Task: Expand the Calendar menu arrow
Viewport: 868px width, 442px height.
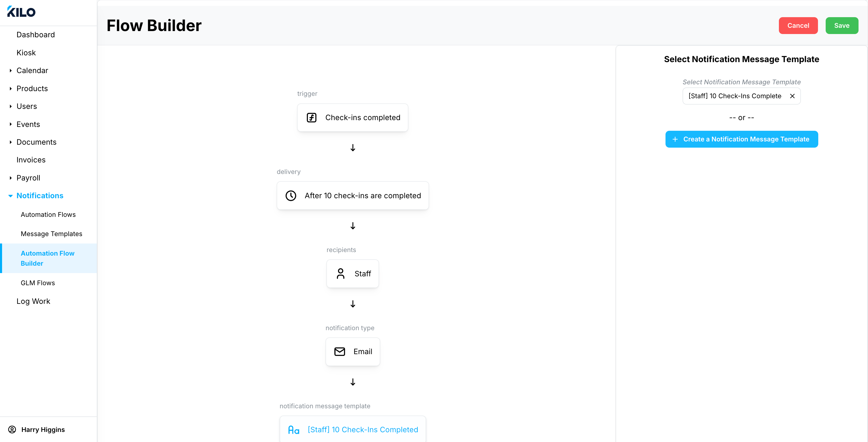Action: point(11,70)
